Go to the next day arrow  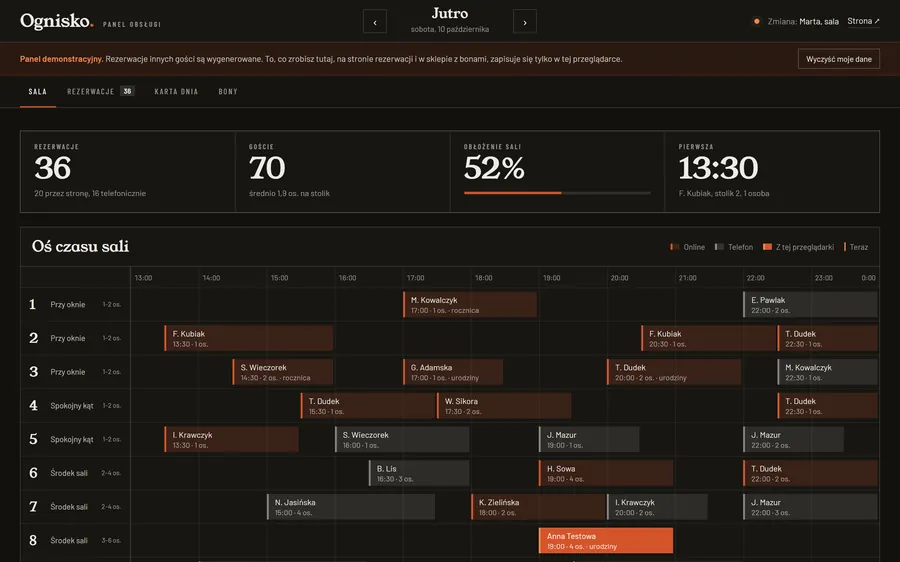(525, 22)
